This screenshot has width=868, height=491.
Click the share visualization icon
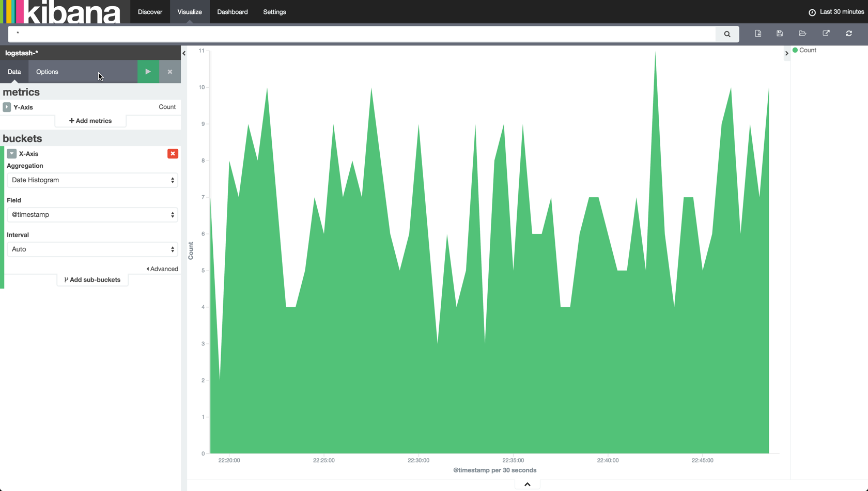[x=826, y=34]
